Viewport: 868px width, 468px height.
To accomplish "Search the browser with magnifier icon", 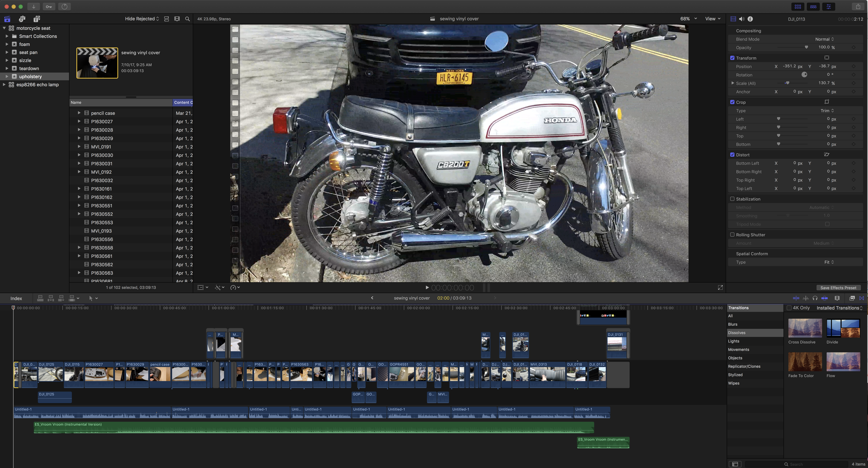I will (187, 19).
